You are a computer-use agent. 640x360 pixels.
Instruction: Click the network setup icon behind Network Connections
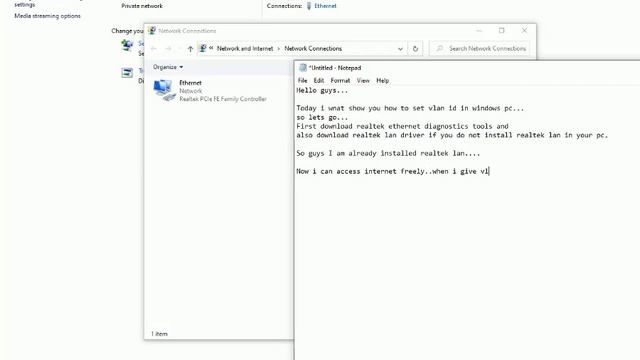pos(127,45)
